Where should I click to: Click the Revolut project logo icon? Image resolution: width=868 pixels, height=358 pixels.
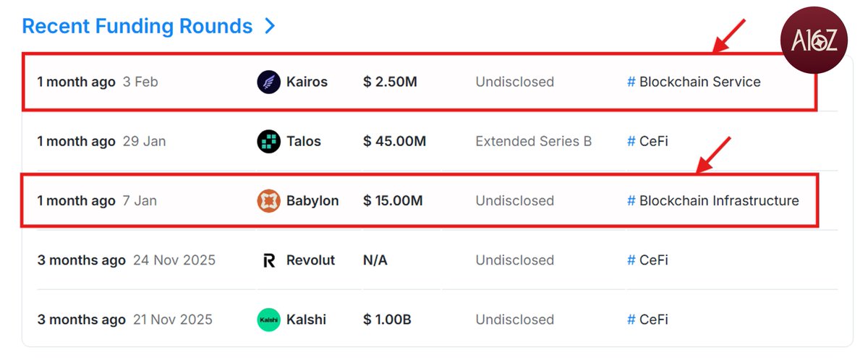(x=268, y=260)
